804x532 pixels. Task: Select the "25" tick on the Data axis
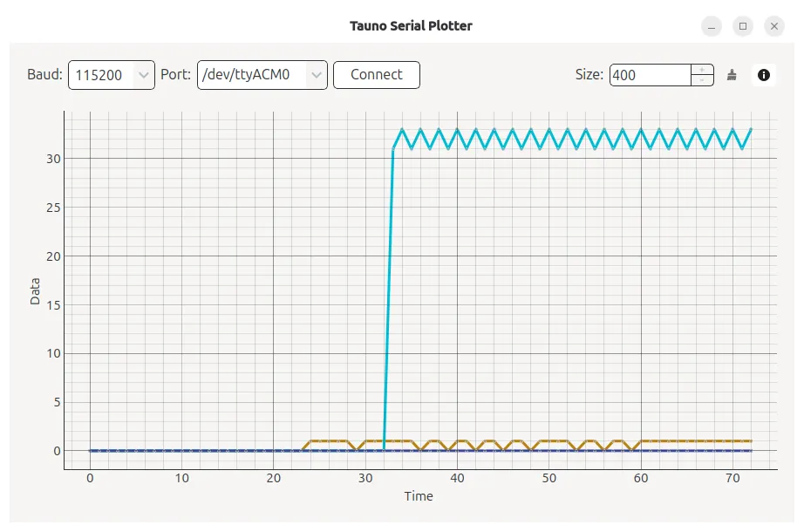pyautogui.click(x=53, y=208)
